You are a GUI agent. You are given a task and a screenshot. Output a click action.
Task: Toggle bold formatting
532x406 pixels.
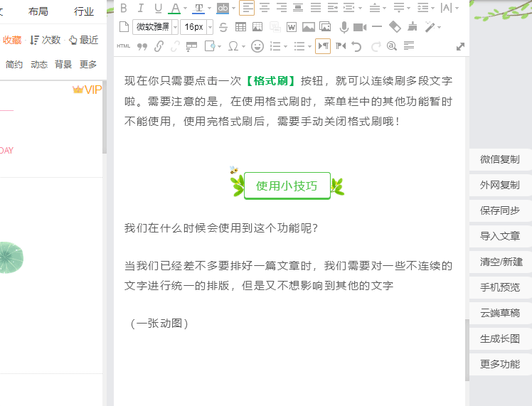coord(124,8)
